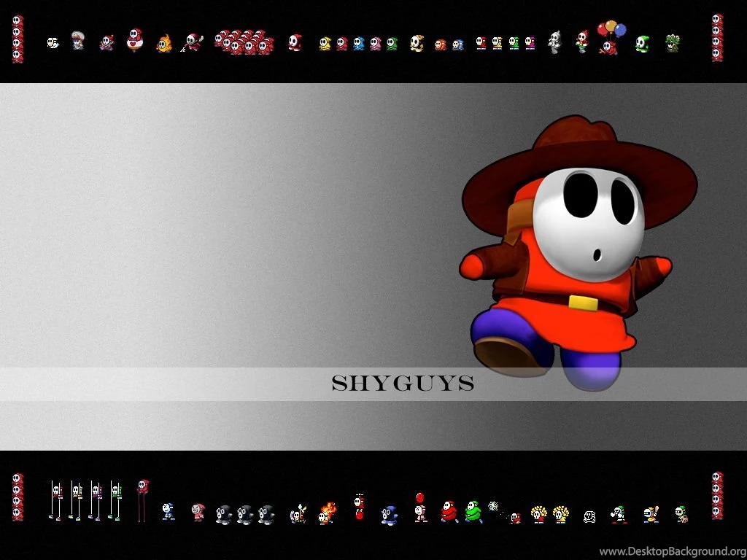This screenshot has height=560, width=747.
Task: Select the large green Shy Guy in top row
Action: (642, 44)
